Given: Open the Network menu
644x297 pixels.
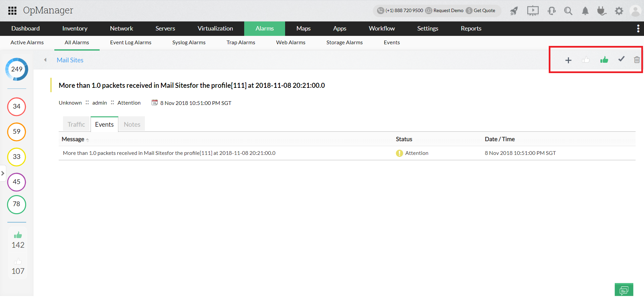Looking at the screenshot, I should click(x=121, y=28).
